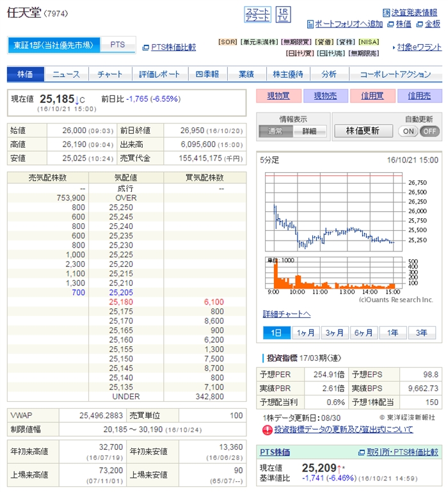Select 詳細 information display mode
This screenshot has height=492, width=448.
coord(310,131)
